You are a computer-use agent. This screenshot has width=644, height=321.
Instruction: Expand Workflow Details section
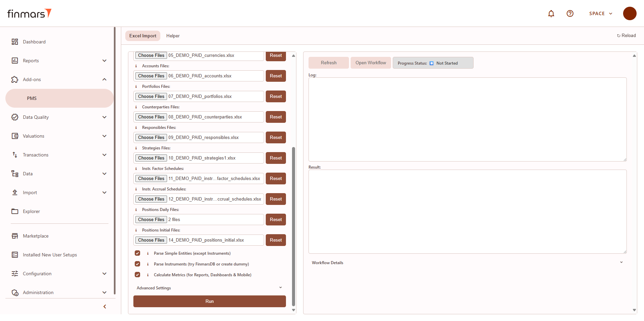[x=468, y=262]
